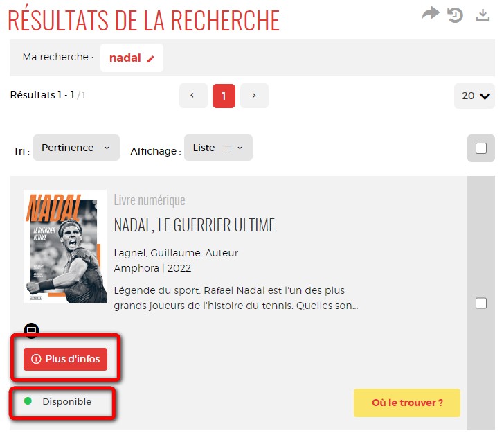504x440 pixels.
Task: Open the Nadal book cover thumbnail
Action: click(x=65, y=247)
